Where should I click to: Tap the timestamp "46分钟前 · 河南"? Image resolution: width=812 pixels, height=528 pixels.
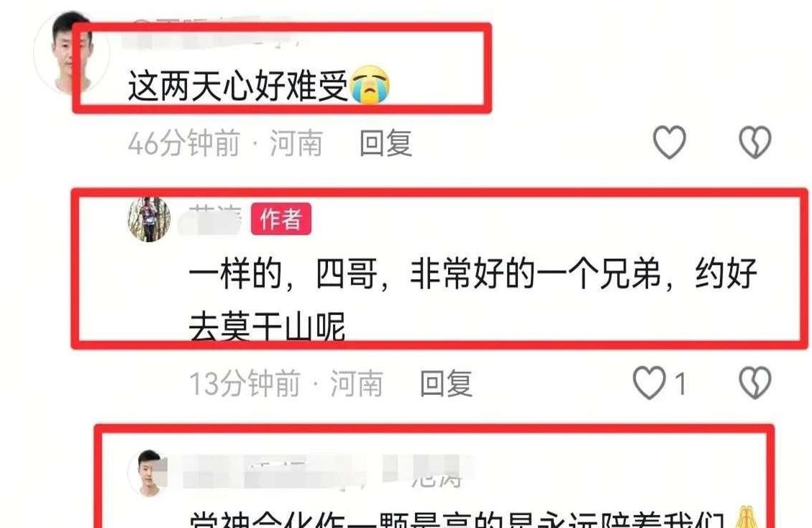coord(226,144)
